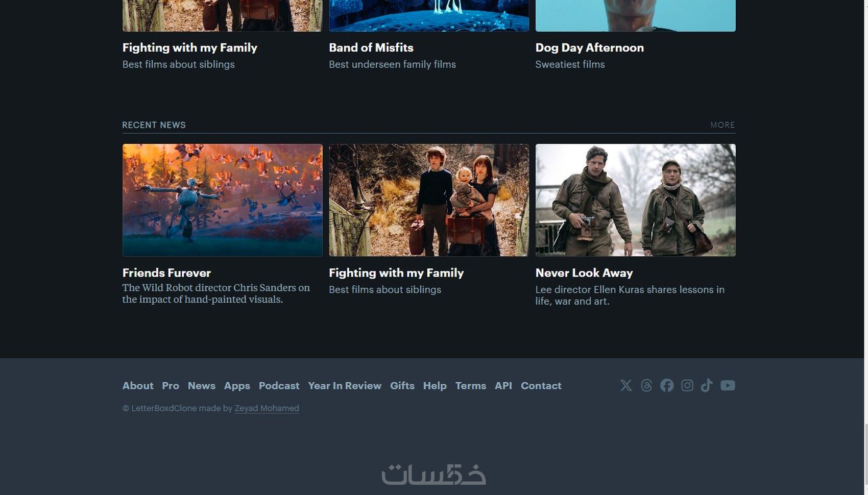
Task: Click the RECENT NEWS section heading
Action: 154,125
